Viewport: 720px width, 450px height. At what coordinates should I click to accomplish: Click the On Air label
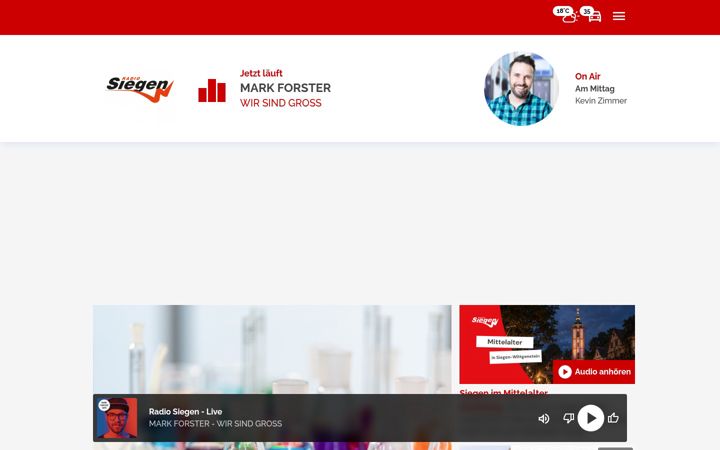(x=587, y=76)
